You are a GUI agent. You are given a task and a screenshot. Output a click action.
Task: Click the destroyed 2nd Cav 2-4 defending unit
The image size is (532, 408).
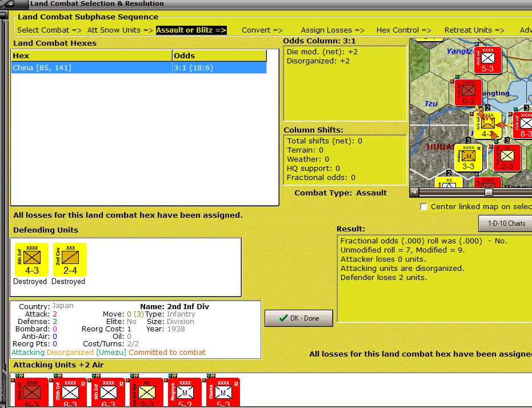coord(70,259)
